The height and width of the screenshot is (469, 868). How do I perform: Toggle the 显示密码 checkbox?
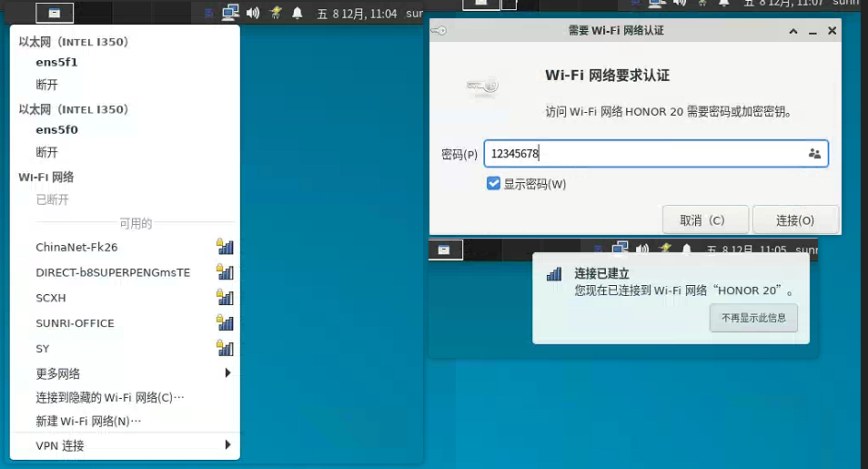tap(494, 184)
